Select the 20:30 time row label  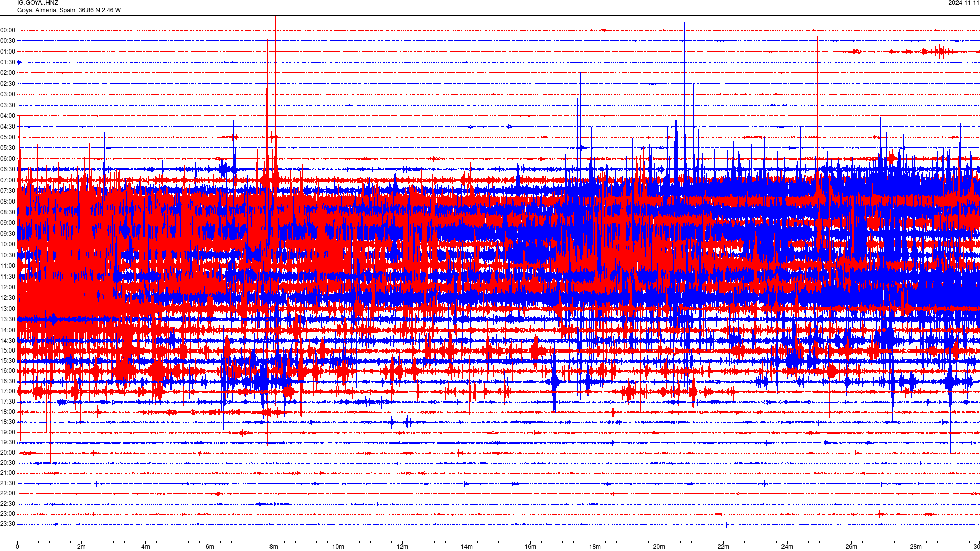(x=8, y=463)
